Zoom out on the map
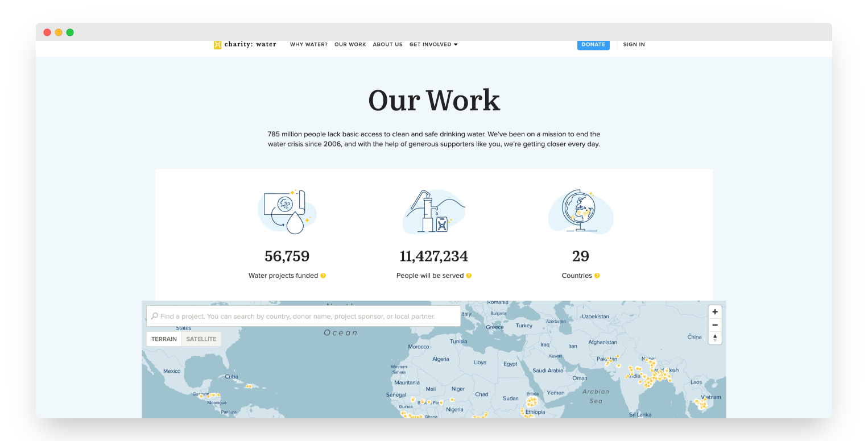868x441 pixels. click(x=715, y=325)
